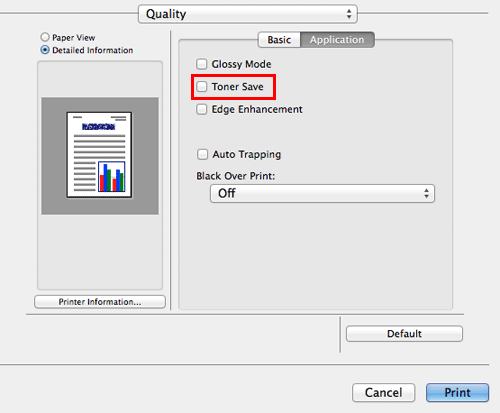Select the Paper View radio button

click(x=45, y=37)
